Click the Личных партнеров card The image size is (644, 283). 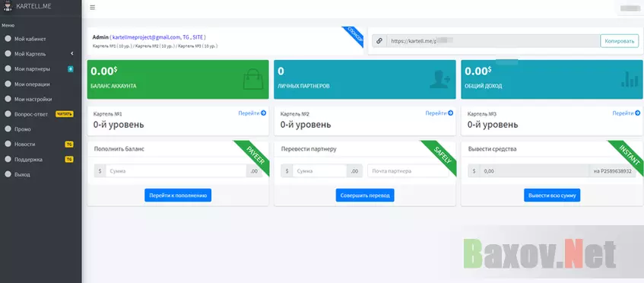point(365,79)
